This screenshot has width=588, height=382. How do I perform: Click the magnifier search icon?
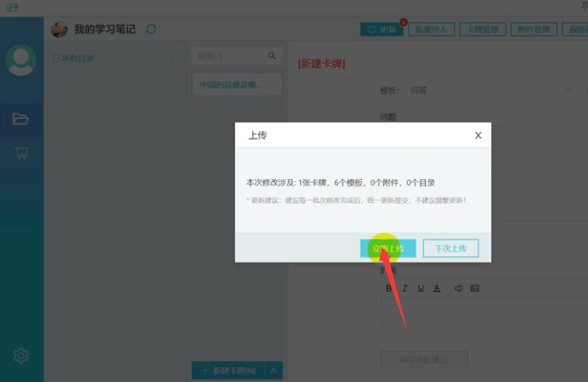coord(272,56)
